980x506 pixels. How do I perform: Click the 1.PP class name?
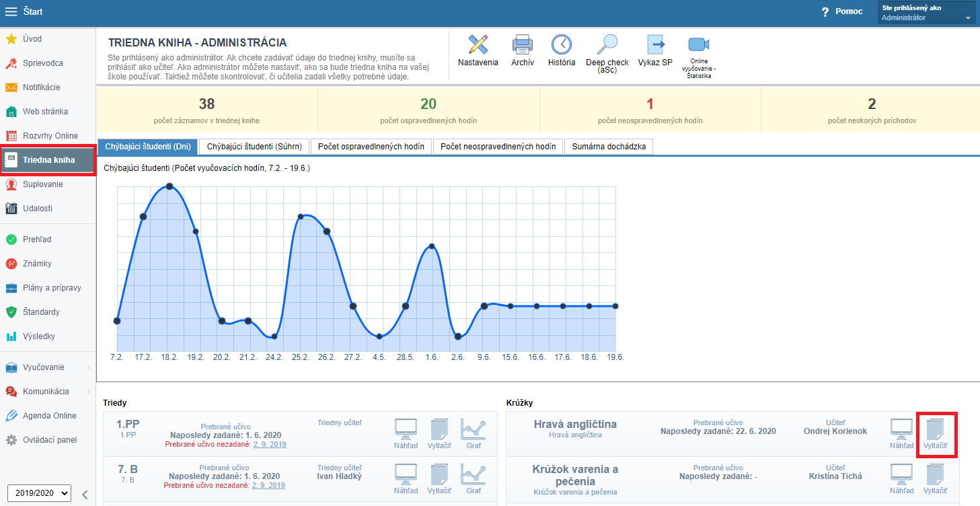tap(128, 424)
